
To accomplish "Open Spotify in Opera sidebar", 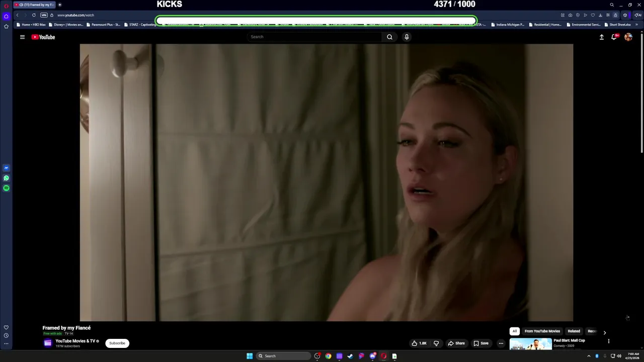I will click(6, 188).
